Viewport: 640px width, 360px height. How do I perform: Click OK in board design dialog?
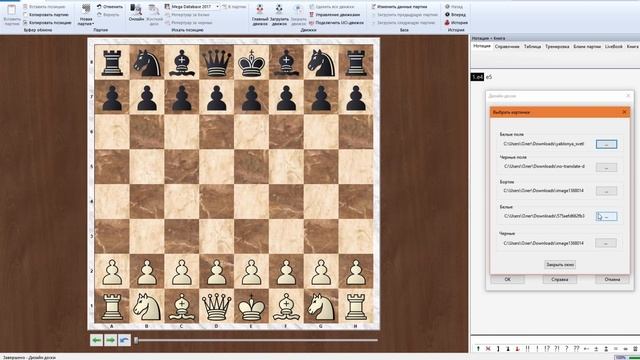pyautogui.click(x=507, y=280)
